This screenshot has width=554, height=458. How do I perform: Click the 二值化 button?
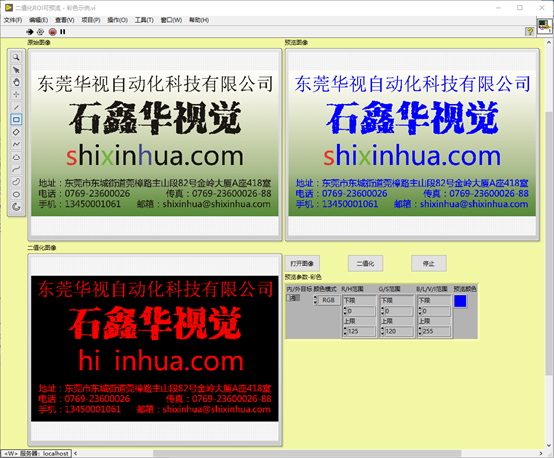coord(365,263)
